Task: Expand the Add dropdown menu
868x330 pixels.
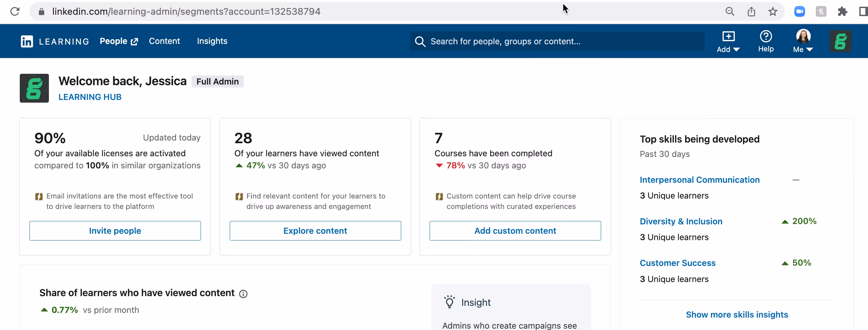Action: 728,42
